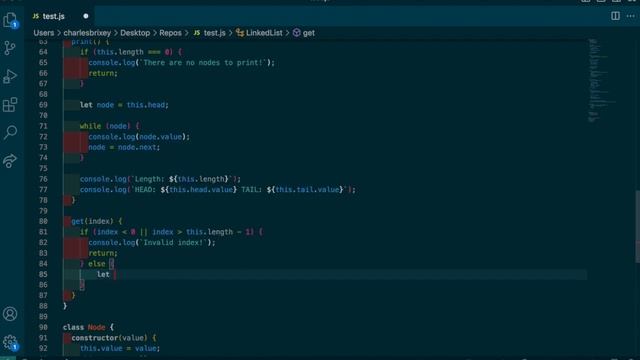The height and width of the screenshot is (360, 640).
Task: Open the Accounts menu icon
Action: pyautogui.click(x=10, y=314)
